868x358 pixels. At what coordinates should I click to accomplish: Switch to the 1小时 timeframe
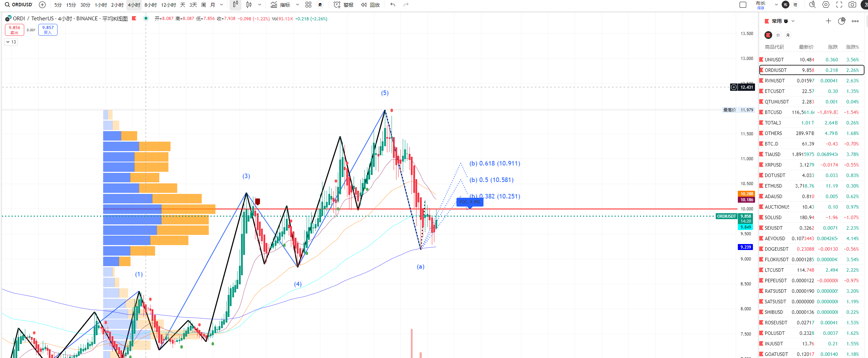point(101,5)
